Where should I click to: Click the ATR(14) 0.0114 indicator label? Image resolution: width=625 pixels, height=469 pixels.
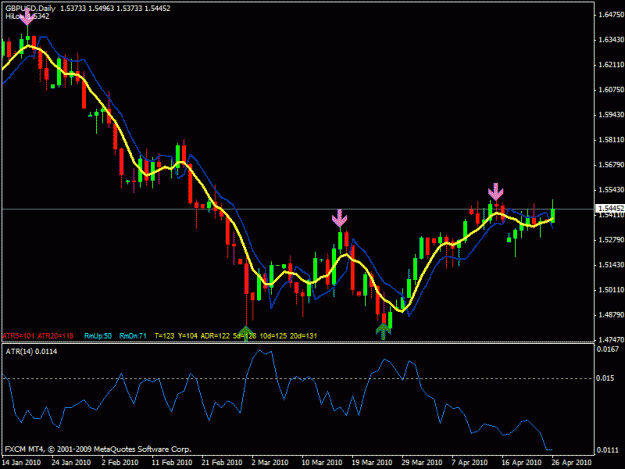(x=31, y=351)
